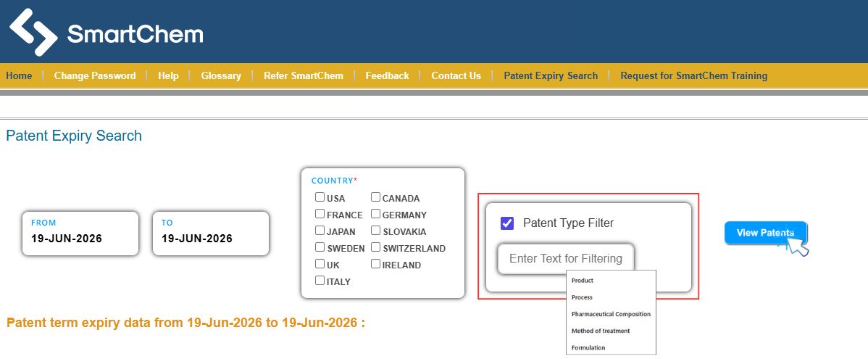
Task: Open the Glossary menu item
Action: [x=221, y=76]
